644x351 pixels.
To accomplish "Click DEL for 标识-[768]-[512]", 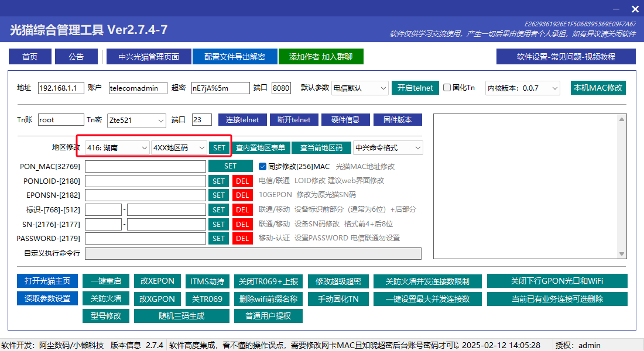I will (242, 210).
